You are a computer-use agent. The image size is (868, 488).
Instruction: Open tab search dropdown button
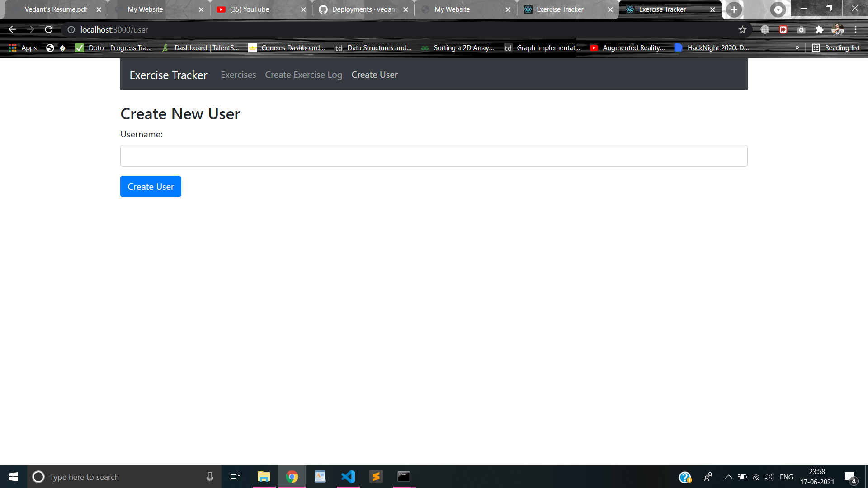tap(778, 9)
